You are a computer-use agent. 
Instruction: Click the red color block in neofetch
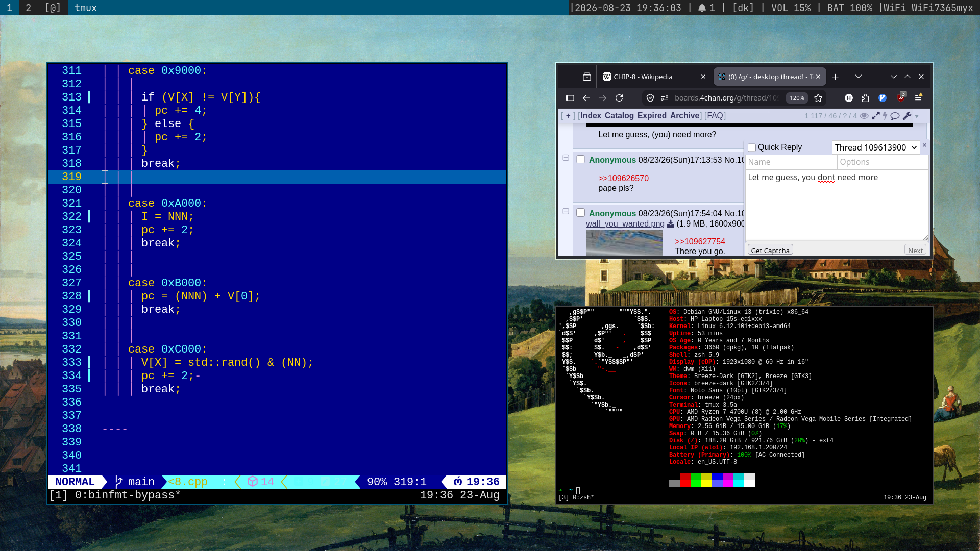click(x=684, y=480)
